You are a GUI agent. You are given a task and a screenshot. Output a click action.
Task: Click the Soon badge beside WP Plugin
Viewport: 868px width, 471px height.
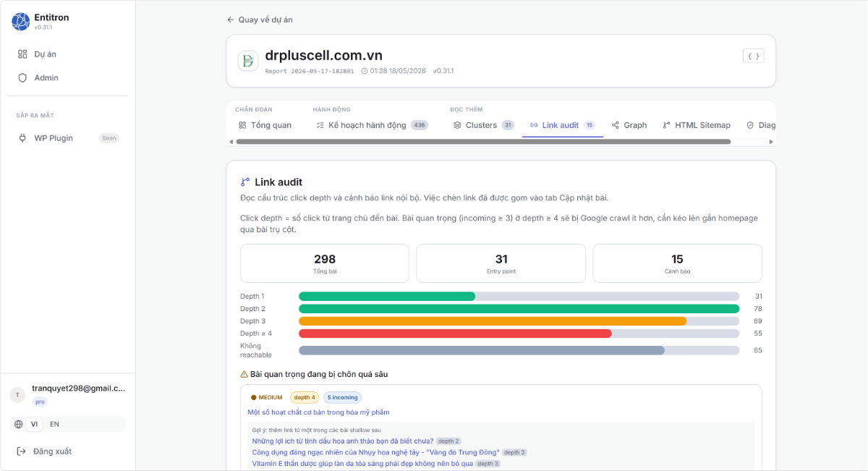tap(109, 137)
